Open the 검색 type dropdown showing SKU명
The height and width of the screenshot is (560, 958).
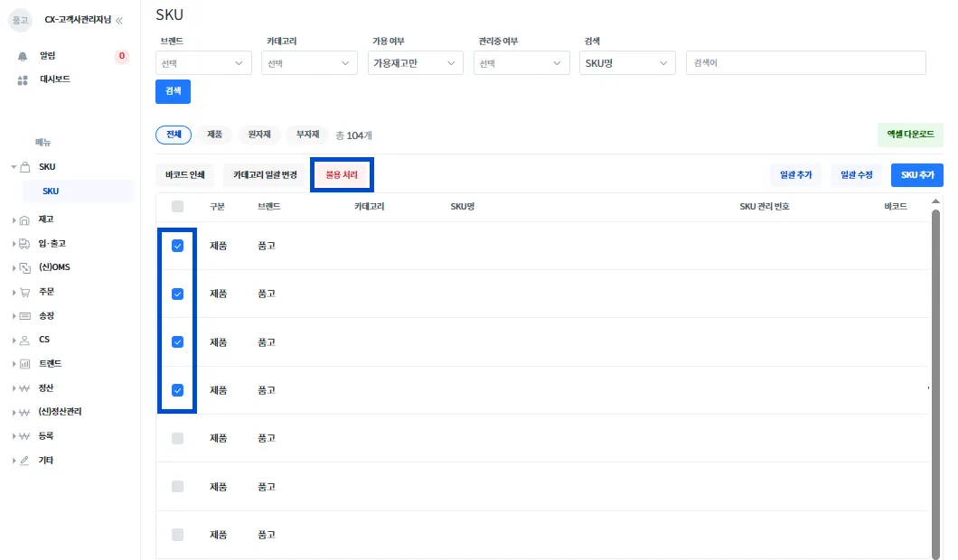[x=627, y=63]
